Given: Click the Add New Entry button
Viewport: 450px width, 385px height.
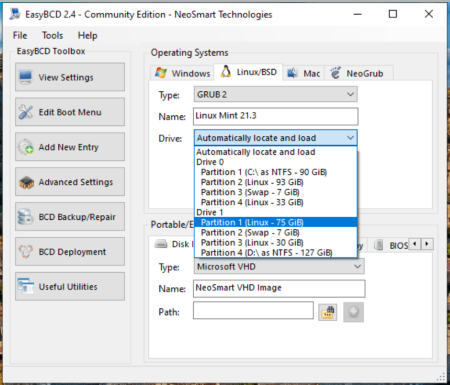Looking at the screenshot, I should tap(70, 147).
